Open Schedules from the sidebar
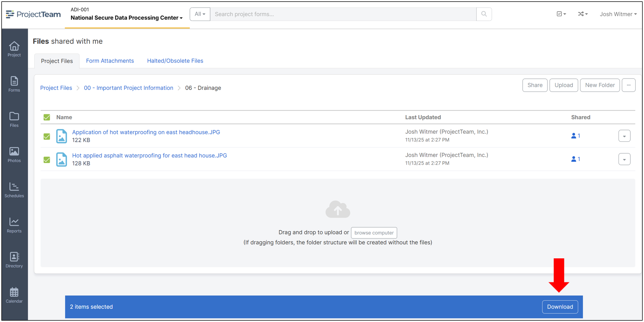 pyautogui.click(x=14, y=190)
